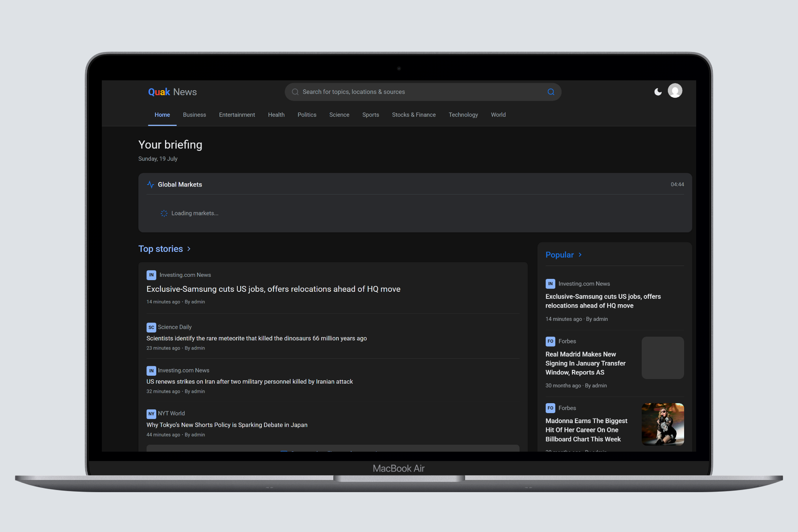Go to the World tab

tap(498, 115)
